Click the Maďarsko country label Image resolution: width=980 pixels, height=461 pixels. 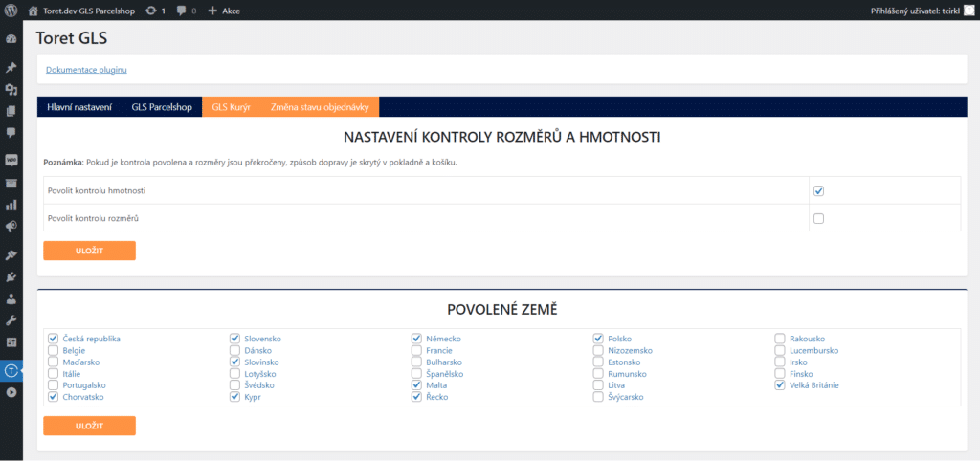(x=81, y=362)
